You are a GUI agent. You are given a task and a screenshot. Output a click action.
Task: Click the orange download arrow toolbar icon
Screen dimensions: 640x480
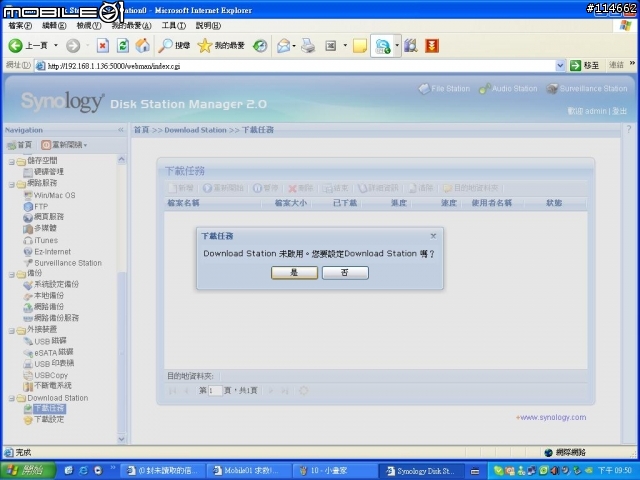coord(432,45)
